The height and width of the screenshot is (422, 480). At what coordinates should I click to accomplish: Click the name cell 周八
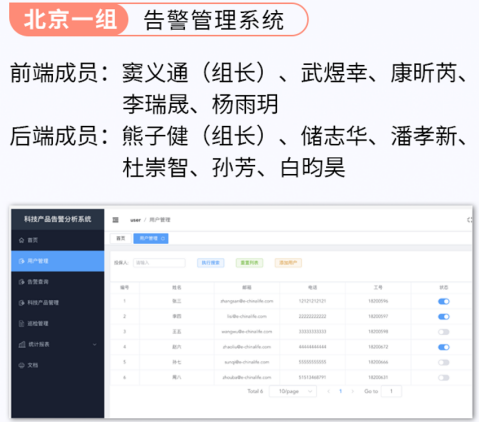coord(177,377)
